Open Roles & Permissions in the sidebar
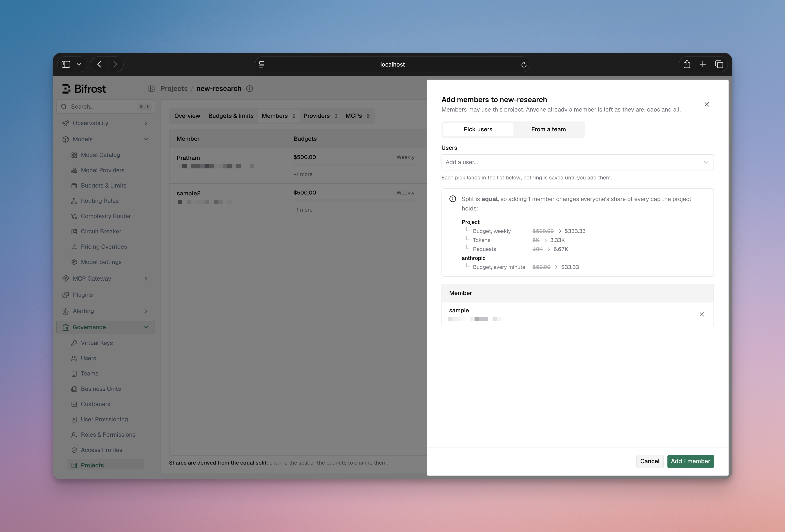Viewport: 785px width, 532px height. pos(108,435)
